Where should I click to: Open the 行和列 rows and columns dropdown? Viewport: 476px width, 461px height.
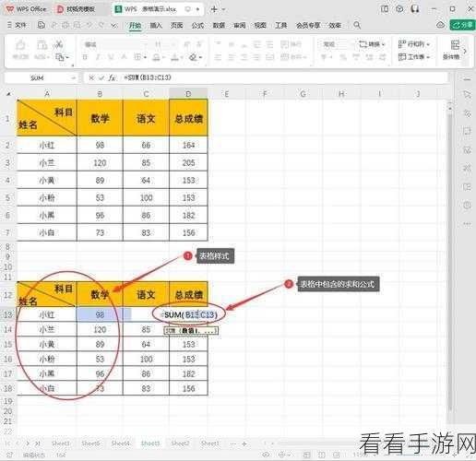413,44
